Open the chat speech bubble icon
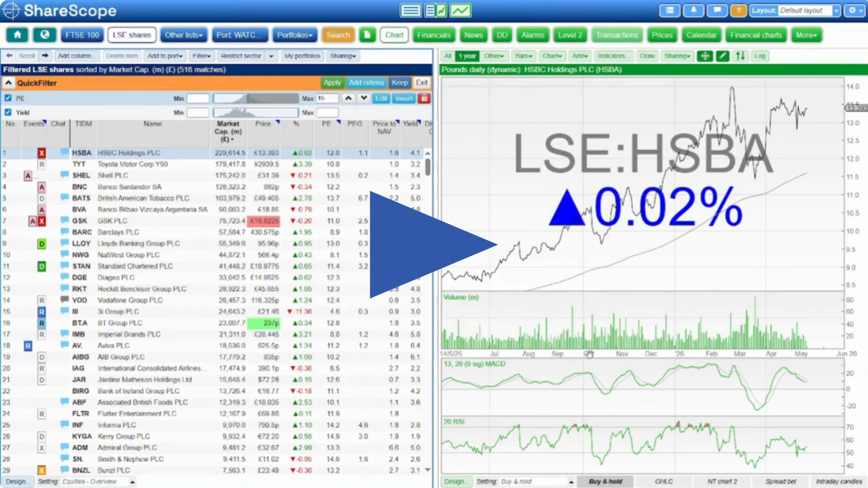Screen dimensions: 868x488 tap(717, 10)
